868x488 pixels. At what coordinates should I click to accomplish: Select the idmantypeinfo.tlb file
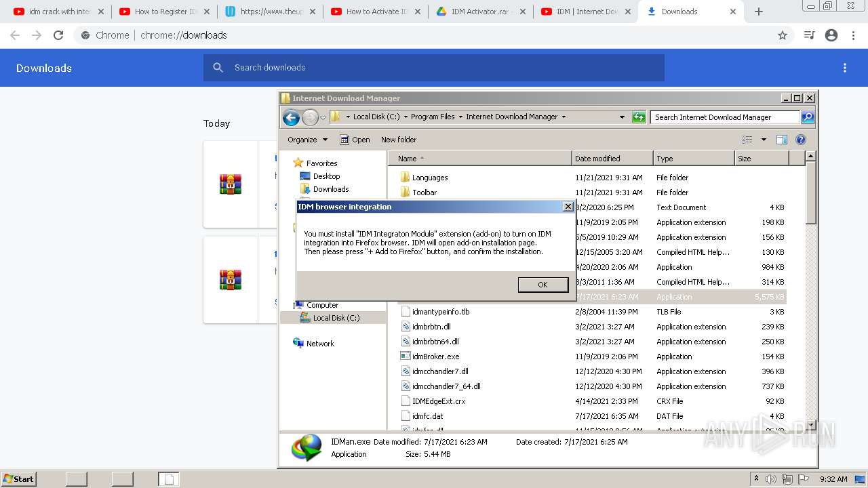(x=441, y=312)
